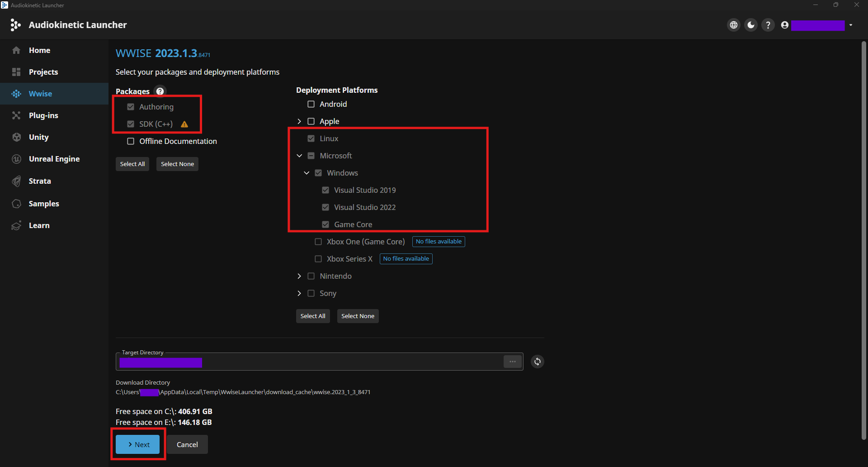Toggle the Visual Studio 2019 checkbox

click(325, 190)
